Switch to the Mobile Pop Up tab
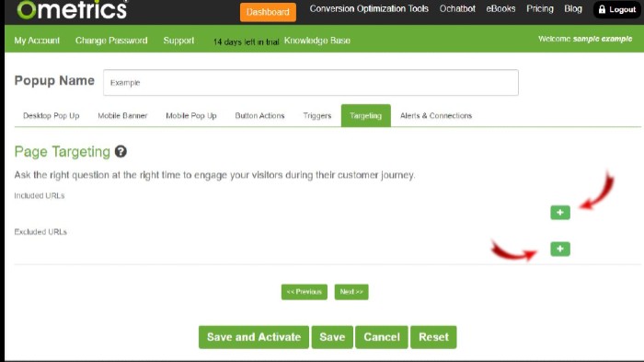The width and height of the screenshot is (644, 362). [191, 115]
